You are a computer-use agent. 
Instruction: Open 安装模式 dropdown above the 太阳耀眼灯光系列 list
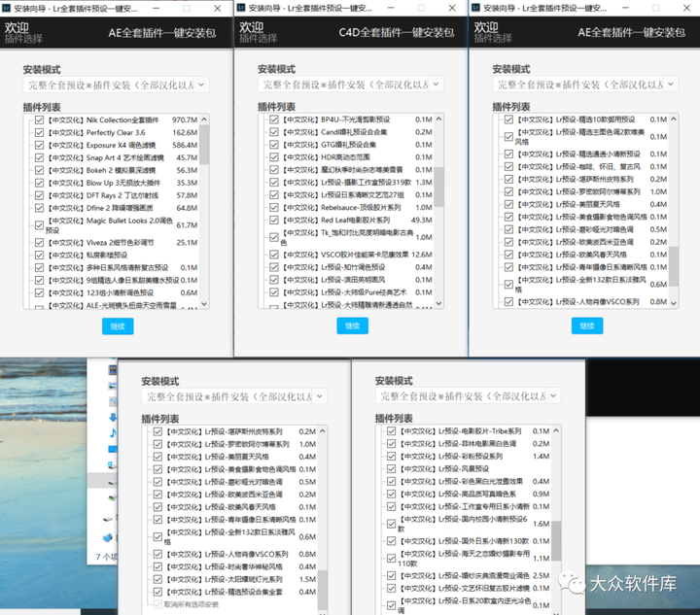[234, 396]
